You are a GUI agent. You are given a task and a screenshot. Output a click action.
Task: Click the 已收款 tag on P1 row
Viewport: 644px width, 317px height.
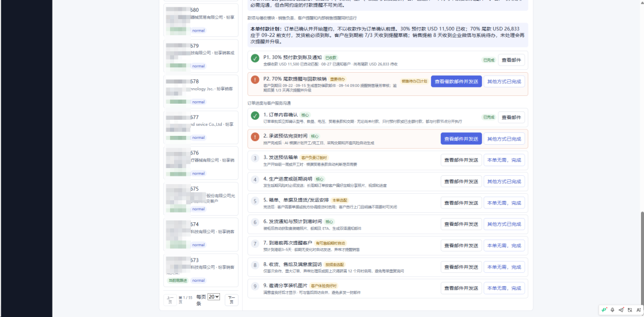point(331,57)
